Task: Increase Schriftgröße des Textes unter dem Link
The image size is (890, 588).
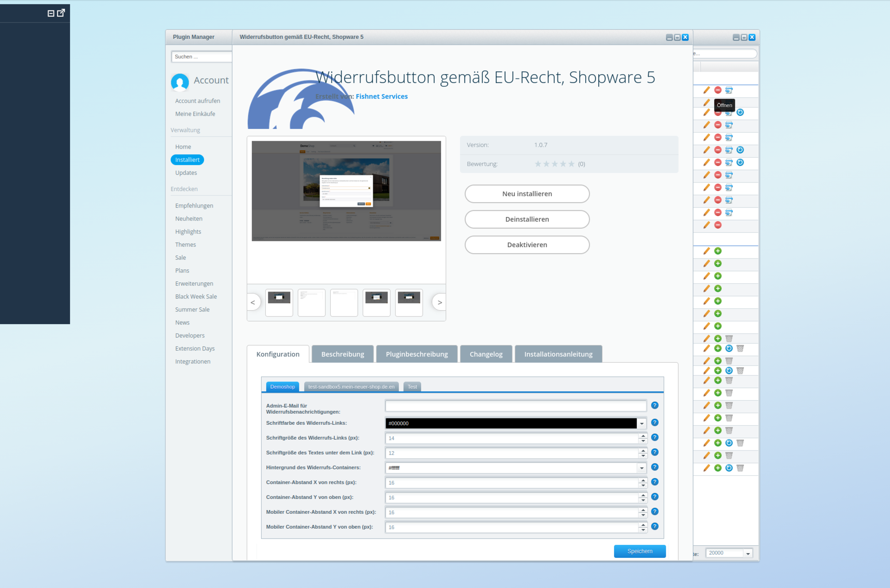Action: click(643, 450)
